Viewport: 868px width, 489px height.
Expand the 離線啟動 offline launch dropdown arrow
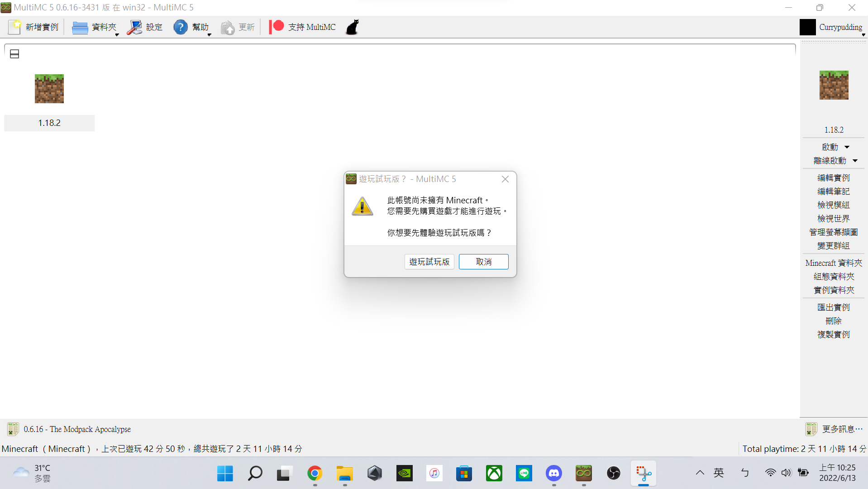pos(855,161)
